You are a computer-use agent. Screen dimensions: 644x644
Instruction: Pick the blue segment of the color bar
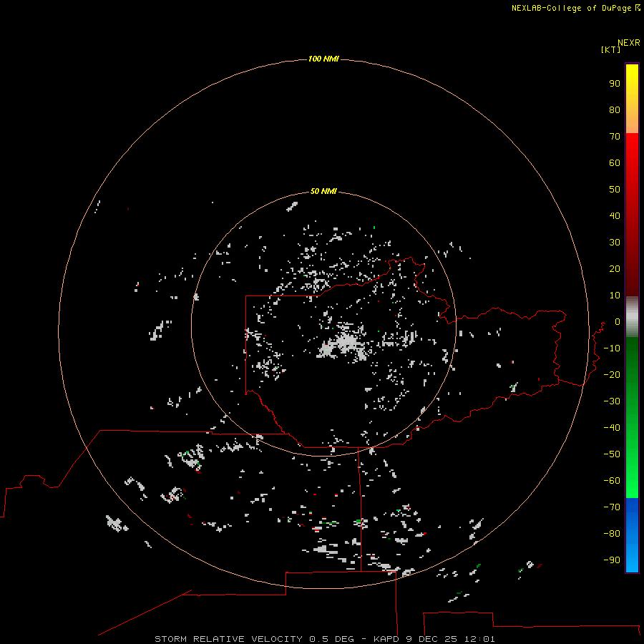click(632, 535)
